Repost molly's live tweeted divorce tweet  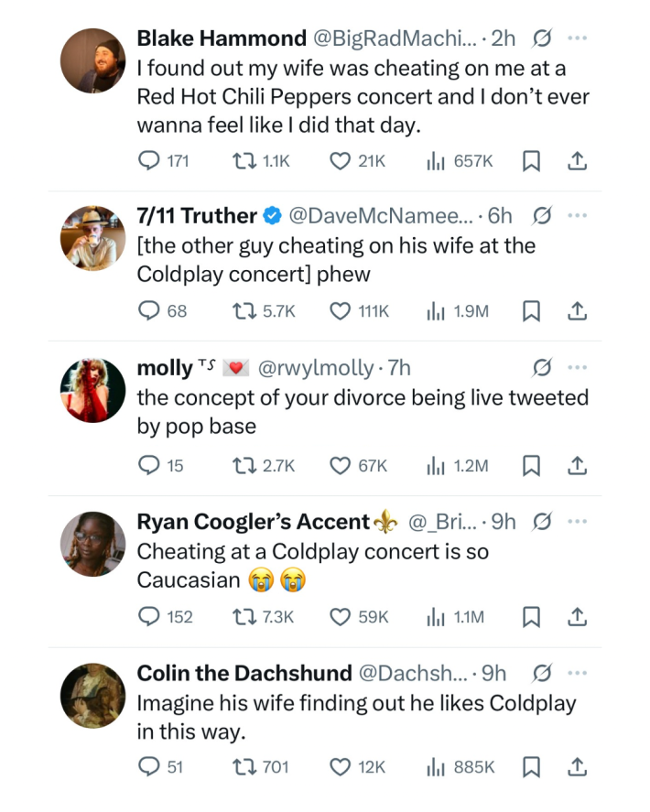click(x=244, y=466)
